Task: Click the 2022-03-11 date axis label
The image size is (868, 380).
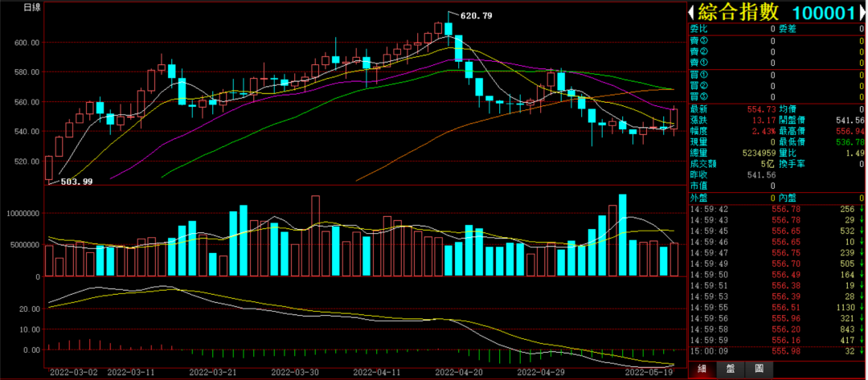Action: click(131, 372)
